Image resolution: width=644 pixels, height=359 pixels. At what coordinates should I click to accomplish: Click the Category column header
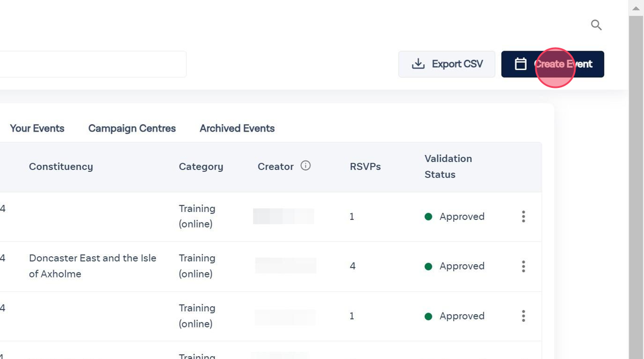click(201, 167)
